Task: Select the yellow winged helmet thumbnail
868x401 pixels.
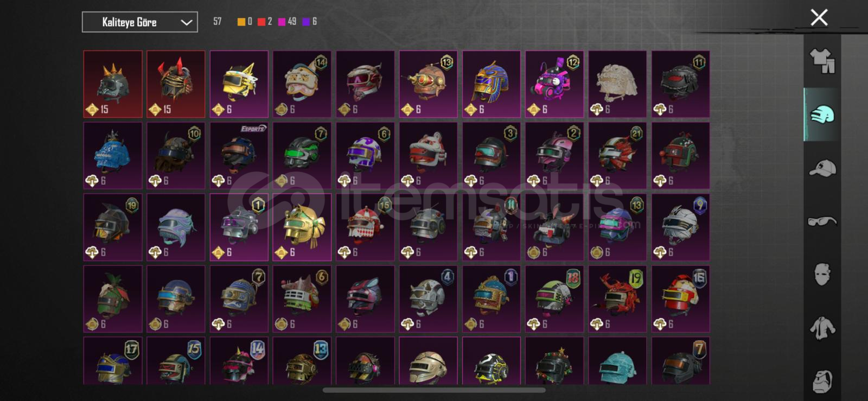Action: pyautogui.click(x=239, y=84)
